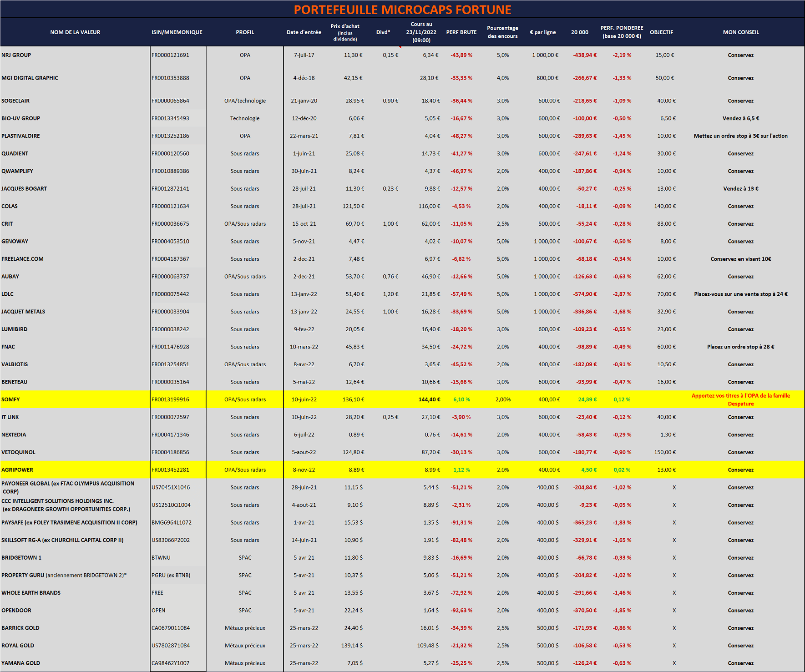The image size is (805, 672).
Task: Select the WHOLE EARTH BRANDS name cell
Action: pyautogui.click(x=31, y=593)
